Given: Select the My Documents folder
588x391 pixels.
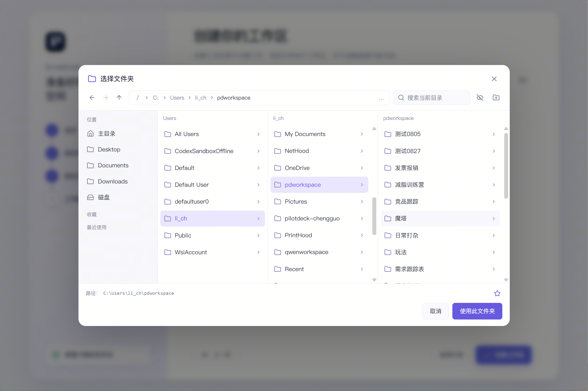Looking at the screenshot, I should tap(319, 134).
